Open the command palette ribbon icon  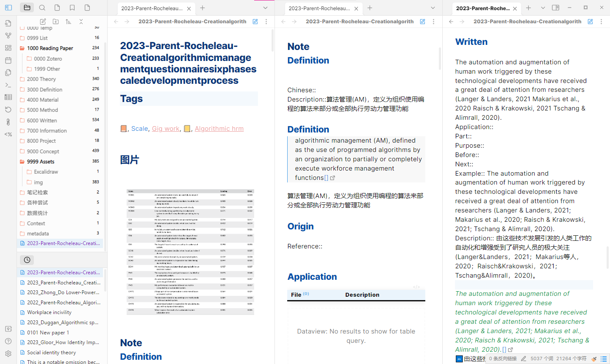(8, 85)
